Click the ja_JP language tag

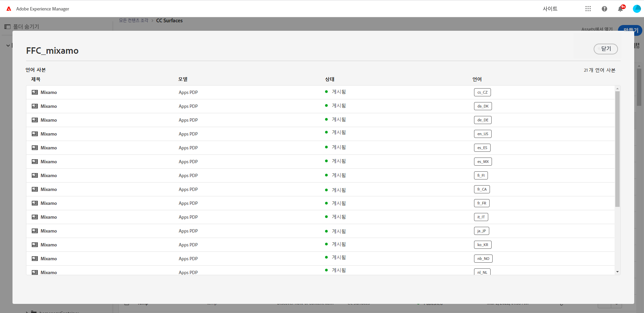tap(481, 231)
